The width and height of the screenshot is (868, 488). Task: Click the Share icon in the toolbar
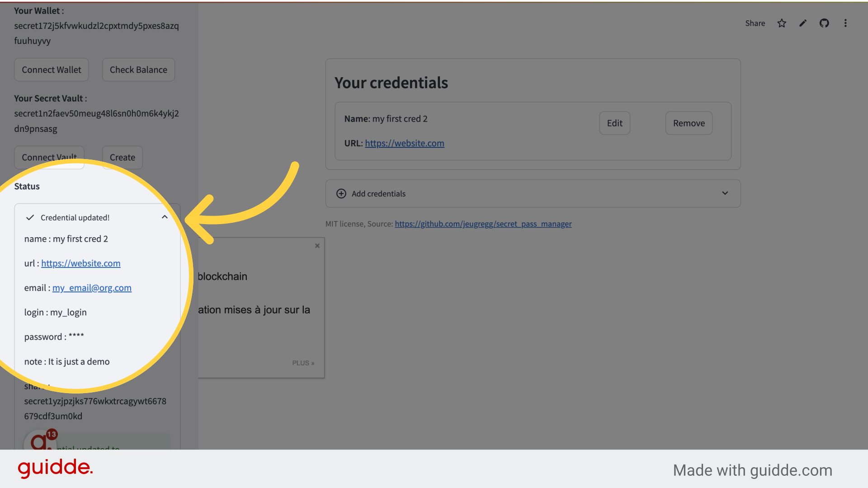(x=755, y=23)
